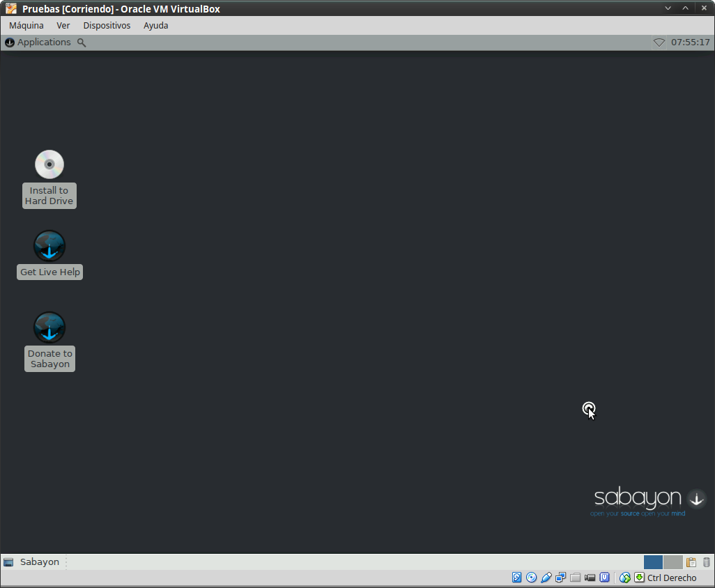715x588 pixels.
Task: Open the Dispositivos menu
Action: (x=107, y=26)
